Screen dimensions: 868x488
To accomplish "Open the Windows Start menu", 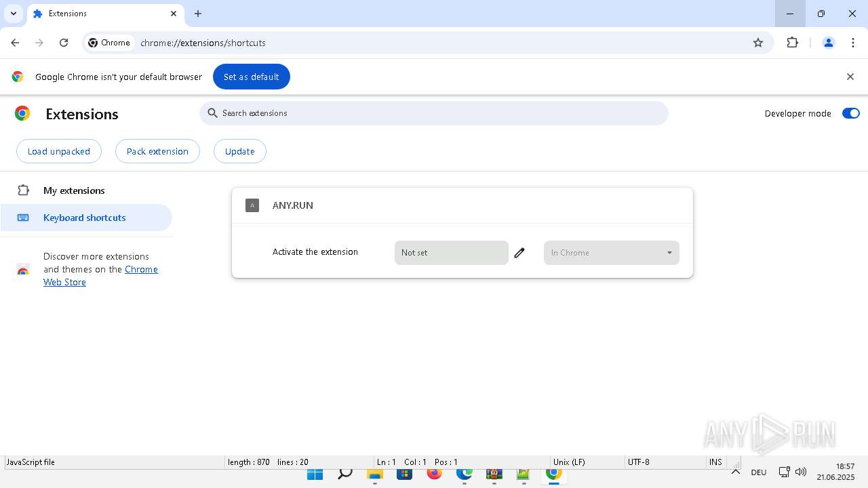I will [315, 473].
